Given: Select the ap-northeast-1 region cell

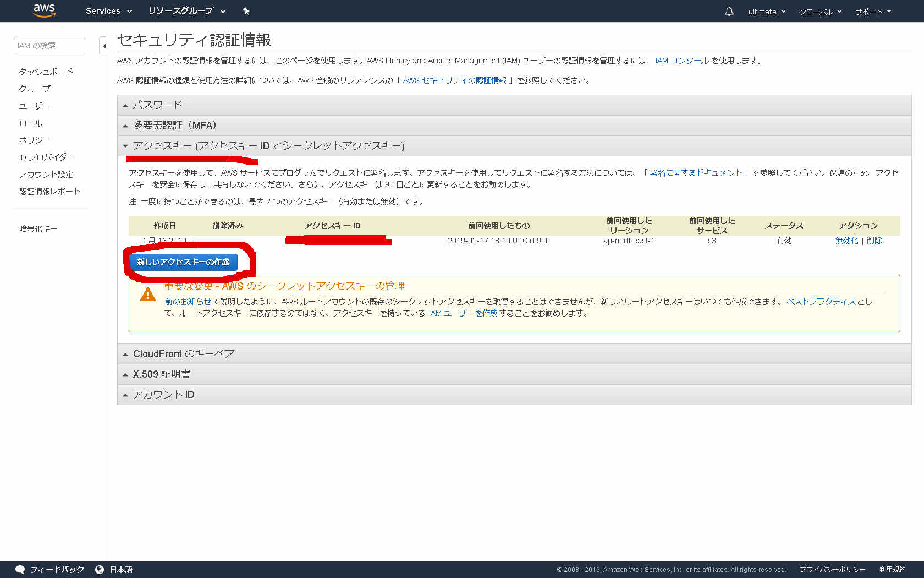Looking at the screenshot, I should tap(629, 241).
